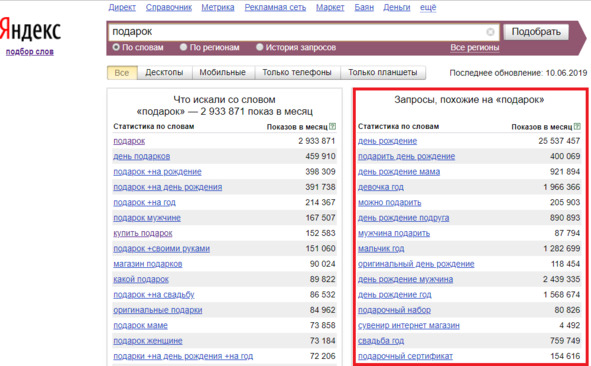Click the help icon beside right 'Показов в месяц'
Image resolution: width=591 pixels, height=366 pixels.
point(577,127)
